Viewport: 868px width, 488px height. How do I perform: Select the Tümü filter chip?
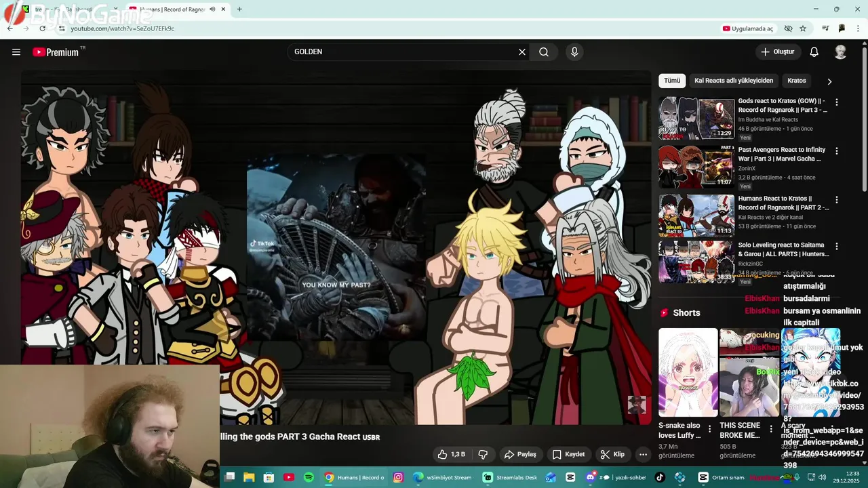(672, 81)
